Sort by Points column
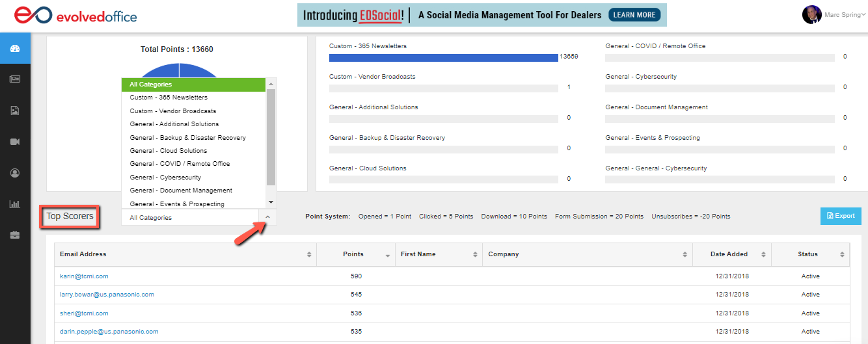868x344 pixels. pos(355,254)
